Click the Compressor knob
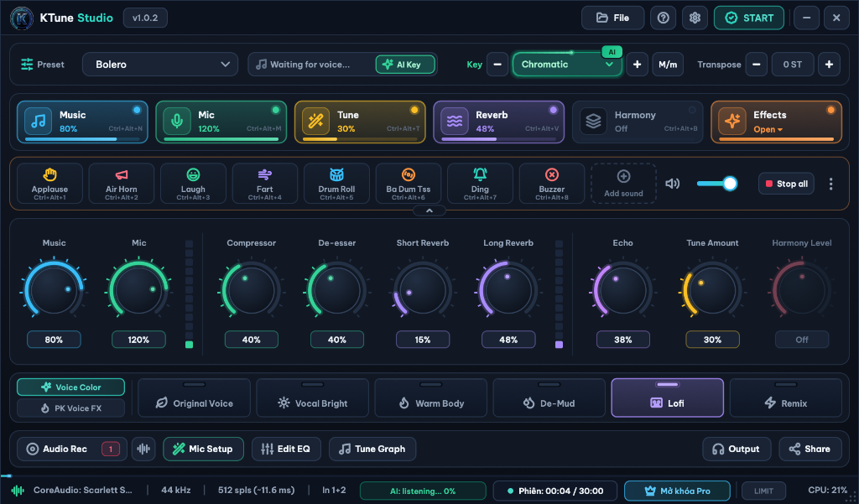The width and height of the screenshot is (859, 504). click(252, 290)
